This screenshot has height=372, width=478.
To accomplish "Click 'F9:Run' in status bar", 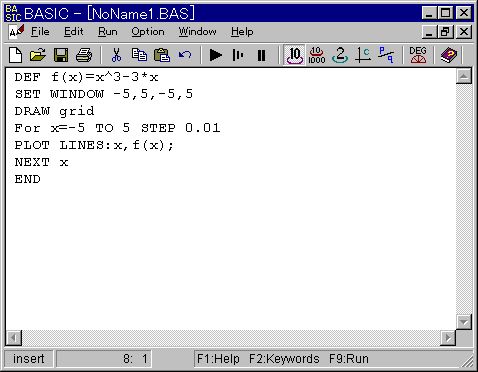I will coord(349,359).
